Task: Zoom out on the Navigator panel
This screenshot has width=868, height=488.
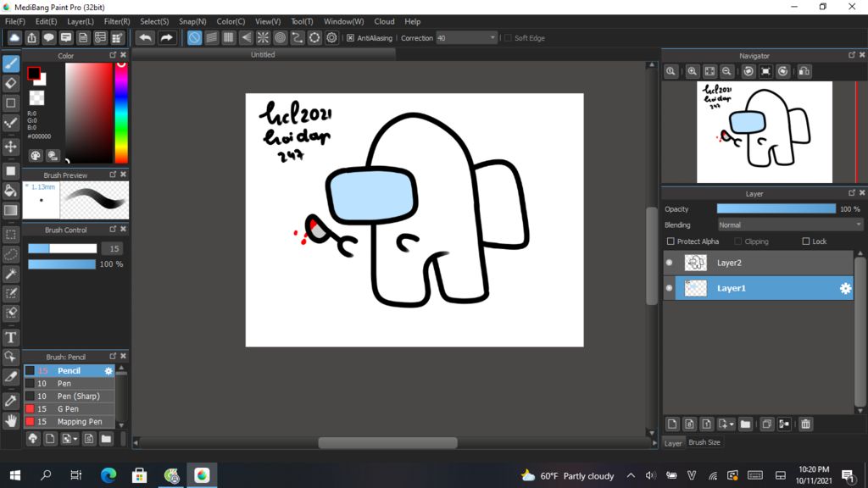Action: point(726,71)
